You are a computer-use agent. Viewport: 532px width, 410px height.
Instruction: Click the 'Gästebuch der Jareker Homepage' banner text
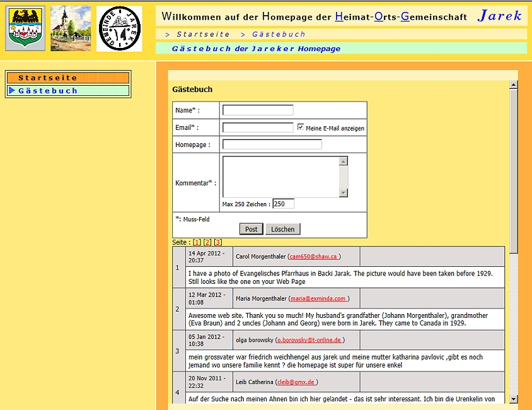click(256, 49)
